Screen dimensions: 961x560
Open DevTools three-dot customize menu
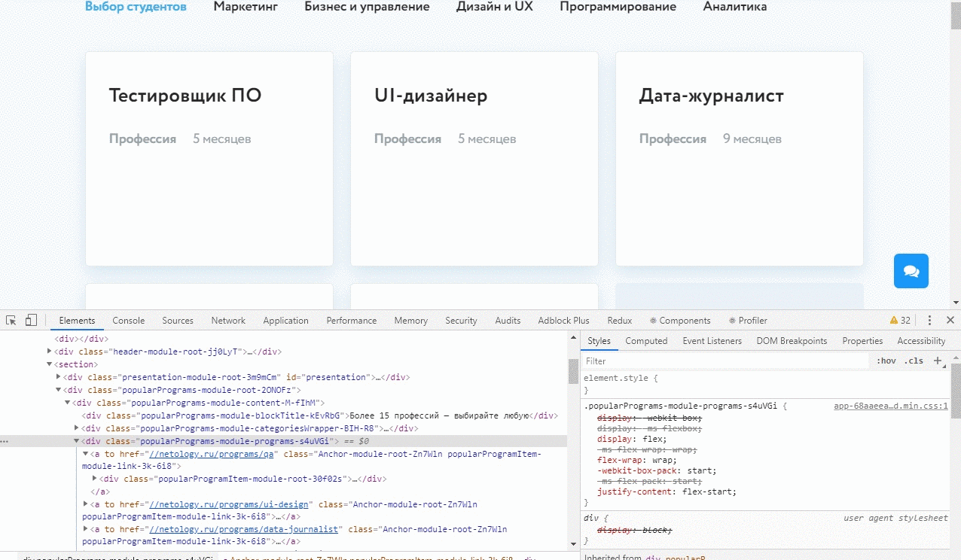(929, 320)
